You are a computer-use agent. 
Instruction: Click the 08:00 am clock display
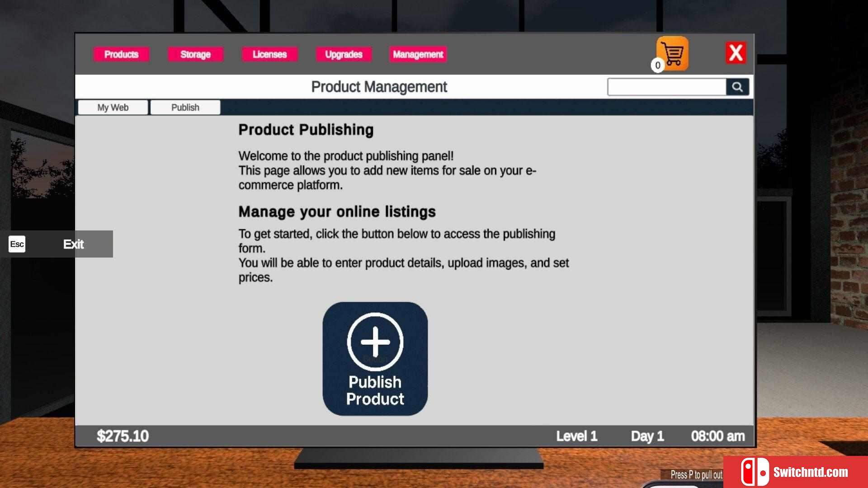(717, 436)
